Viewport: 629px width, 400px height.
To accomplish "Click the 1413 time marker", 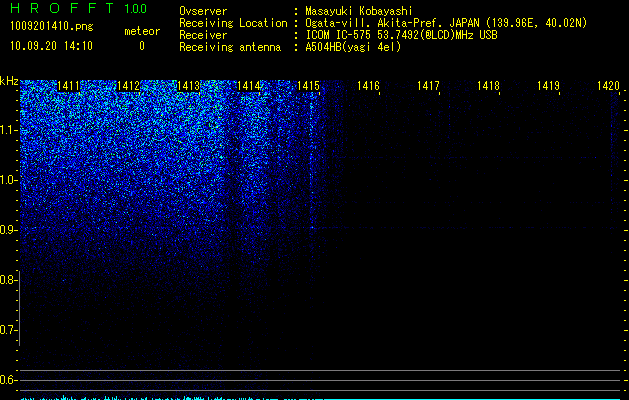I will coord(188,86).
